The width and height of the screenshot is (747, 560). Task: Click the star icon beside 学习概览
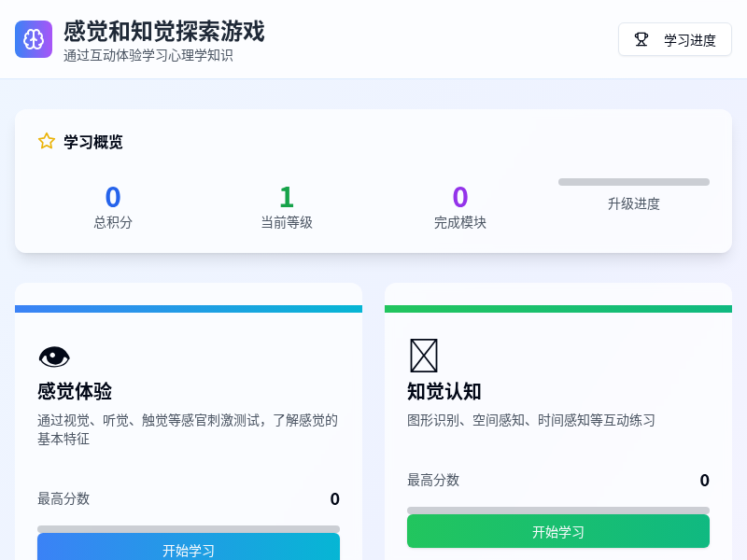(x=46, y=142)
